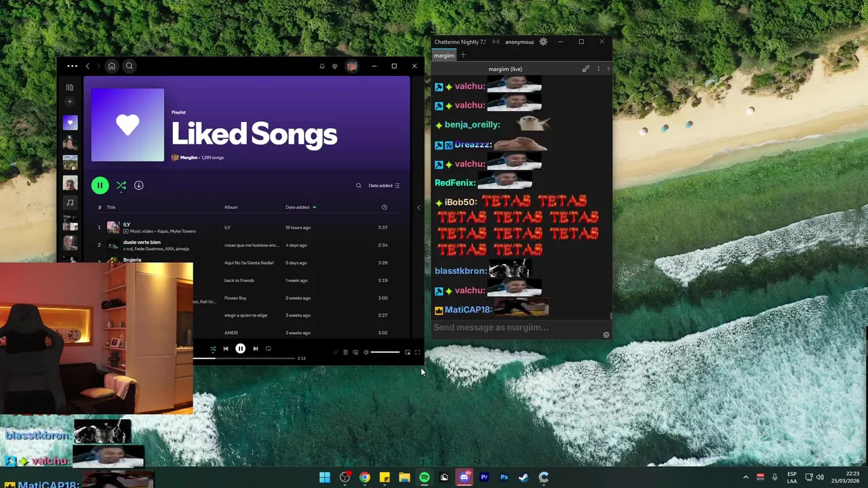The height and width of the screenshot is (488, 868).
Task: Open the Spotify Home icon
Action: pyautogui.click(x=111, y=66)
